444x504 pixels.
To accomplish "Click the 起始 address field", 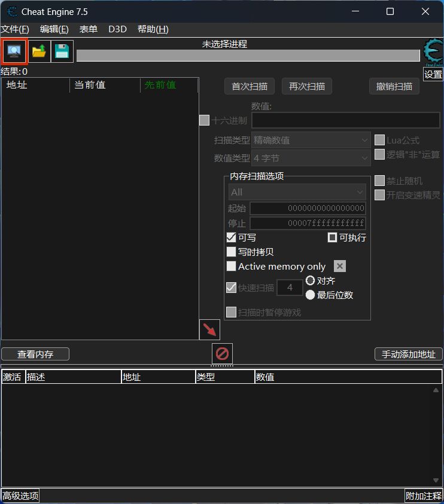I will [x=308, y=208].
